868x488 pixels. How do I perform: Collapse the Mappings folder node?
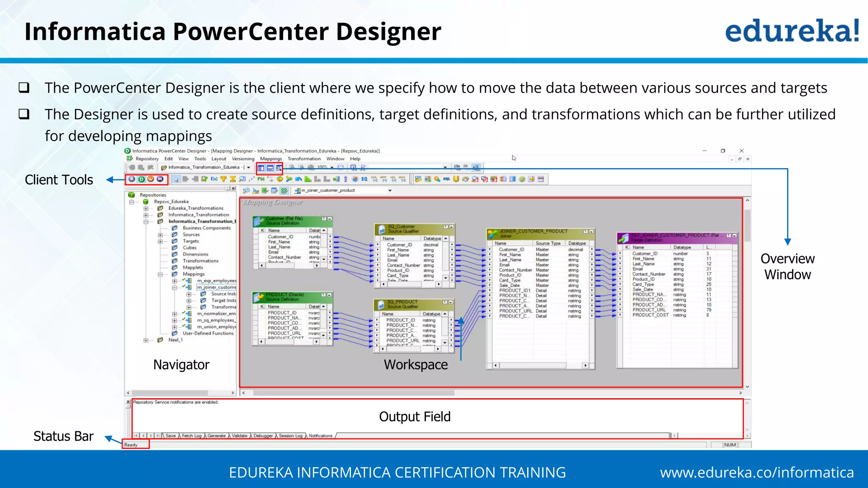[x=160, y=274]
